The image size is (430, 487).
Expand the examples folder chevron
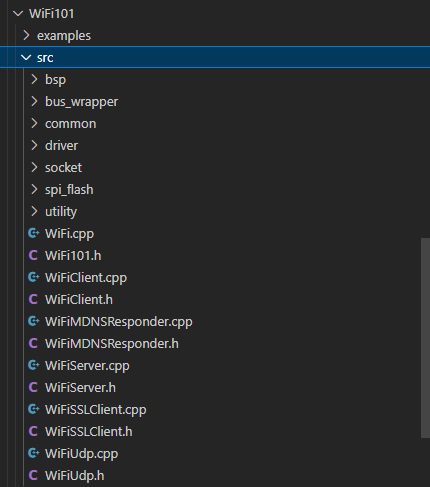click(26, 35)
